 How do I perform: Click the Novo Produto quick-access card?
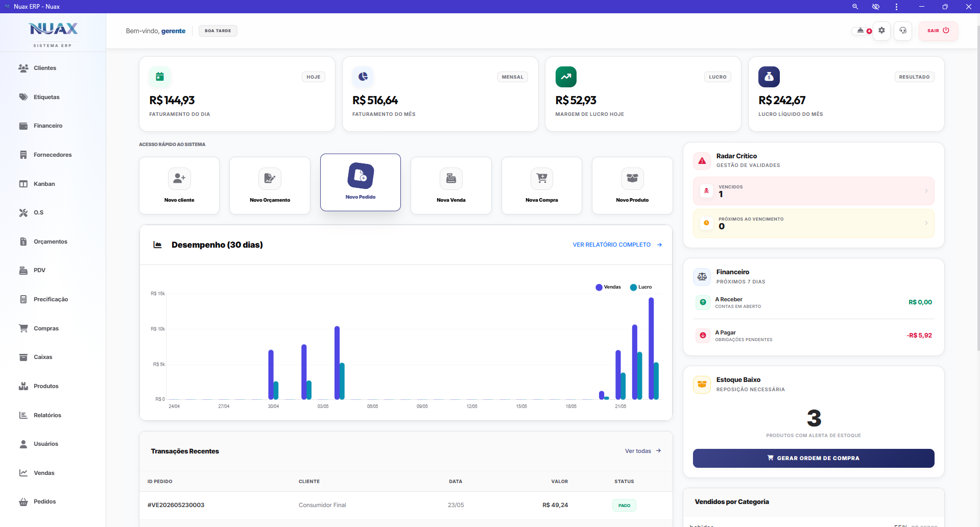click(x=632, y=185)
